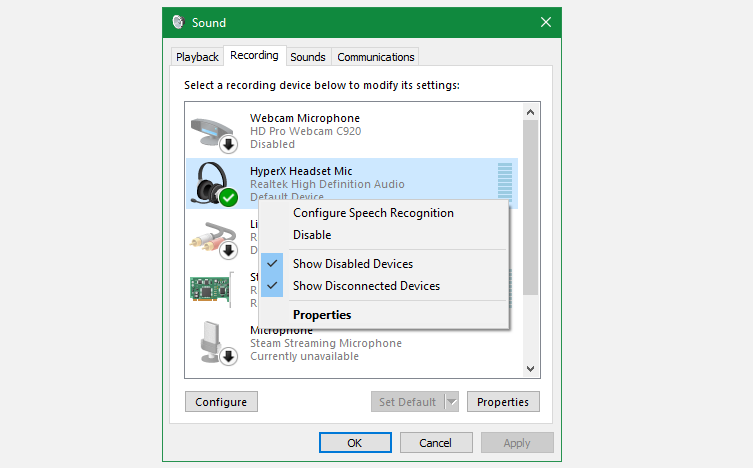Click the Steam Streaming Microphone icon

click(x=217, y=343)
